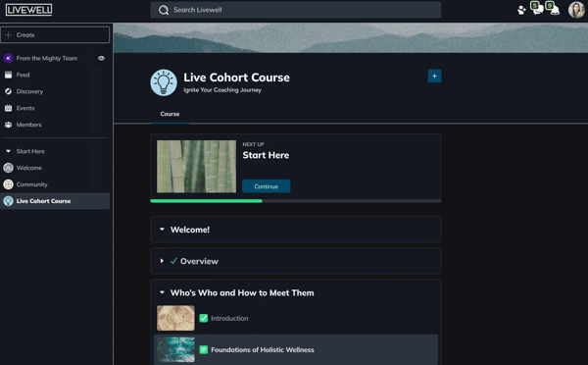This screenshot has height=365, width=588.
Task: Click the Feed icon
Action: pos(8,75)
